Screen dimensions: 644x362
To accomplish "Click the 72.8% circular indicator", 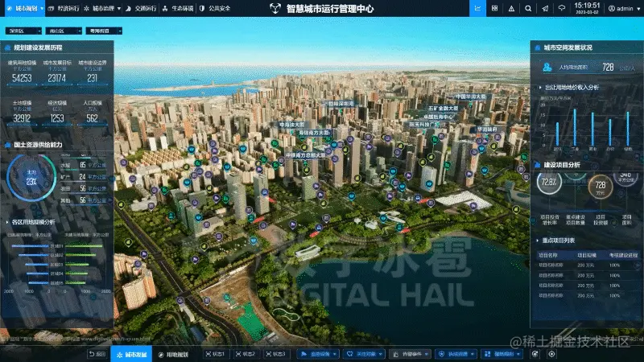I will coord(549,182).
